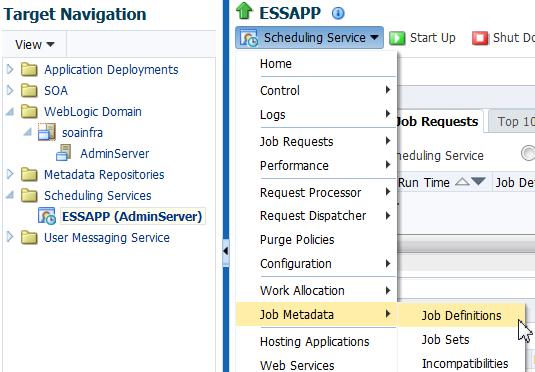Click the Scheduling Services folder icon
535x372 pixels.
29,196
